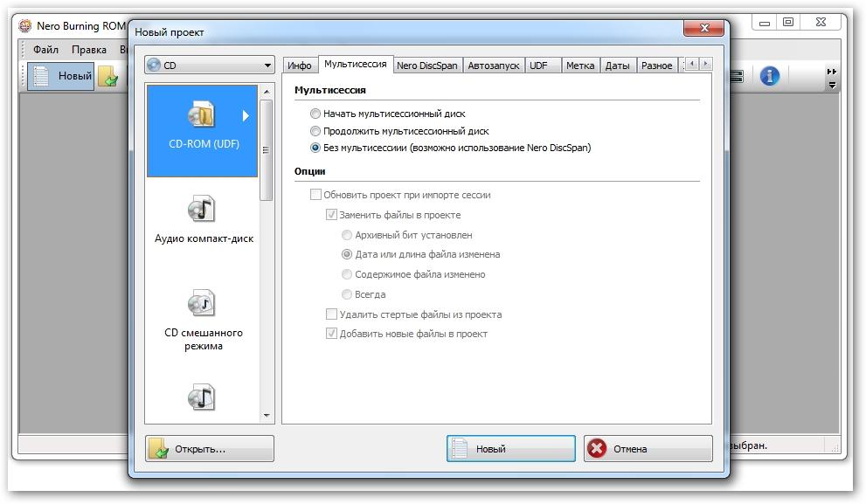The height and width of the screenshot is (504, 866).
Task: Select Архивный бит установлен radio button
Action: 347,235
